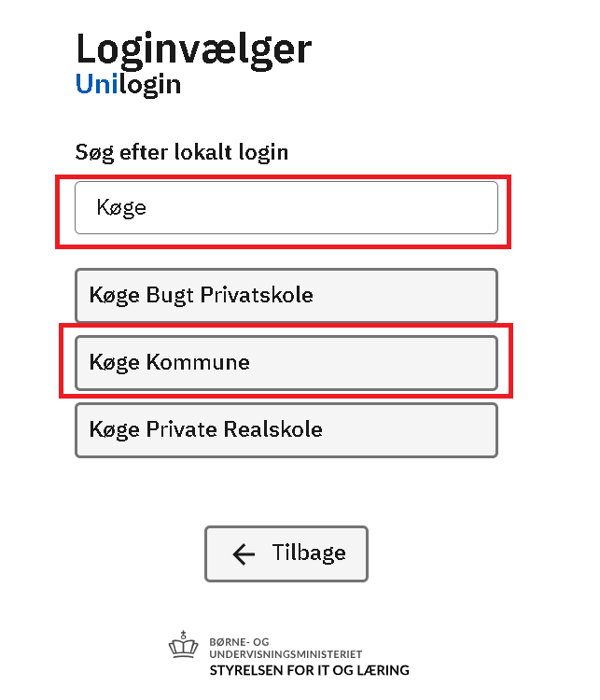Image resolution: width=600 pixels, height=700 pixels.
Task: Click the "Tilbage" text label
Action: pyautogui.click(x=309, y=553)
